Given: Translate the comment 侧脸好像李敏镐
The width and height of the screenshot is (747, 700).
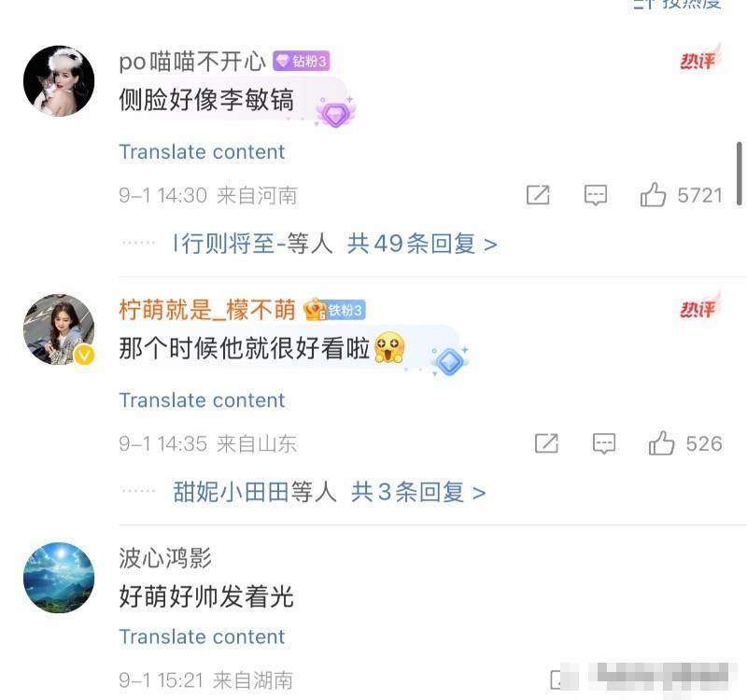Looking at the screenshot, I should coord(202,152).
